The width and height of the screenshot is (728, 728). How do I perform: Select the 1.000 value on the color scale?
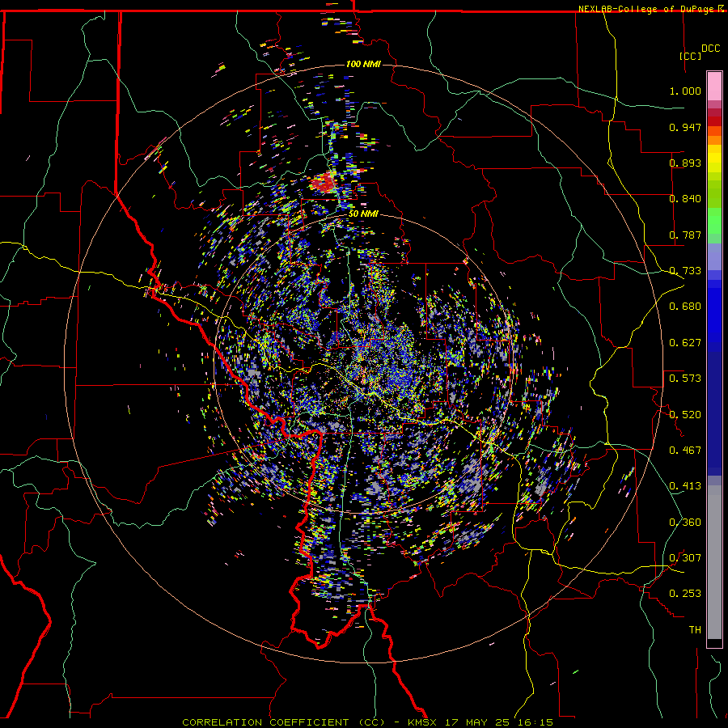tap(685, 91)
